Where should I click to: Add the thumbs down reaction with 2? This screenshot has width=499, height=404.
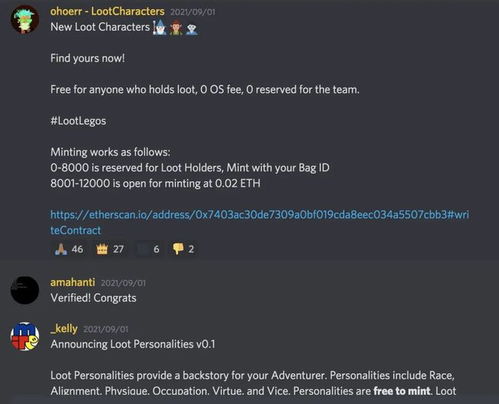(x=183, y=249)
